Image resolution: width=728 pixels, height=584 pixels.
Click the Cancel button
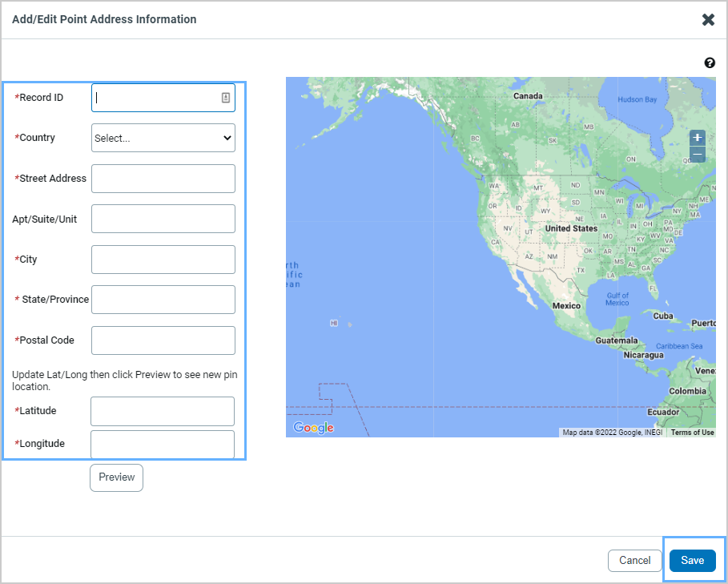634,560
